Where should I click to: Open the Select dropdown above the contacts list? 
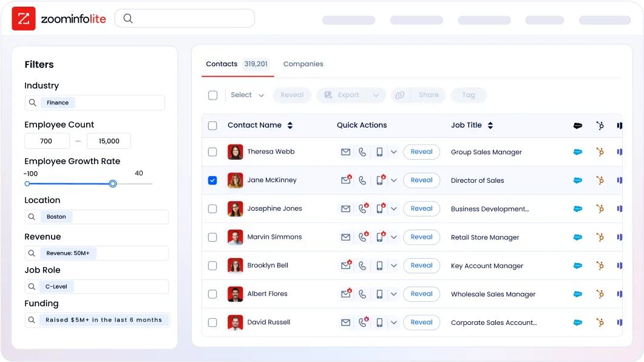point(246,95)
